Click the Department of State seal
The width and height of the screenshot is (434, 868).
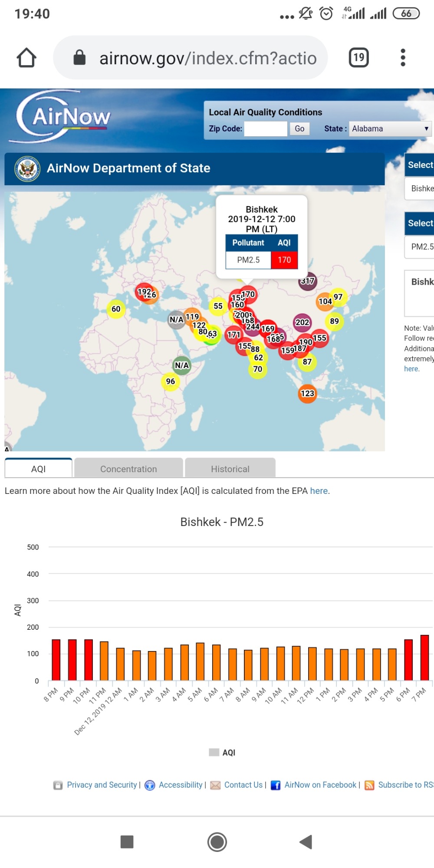coord(27,168)
